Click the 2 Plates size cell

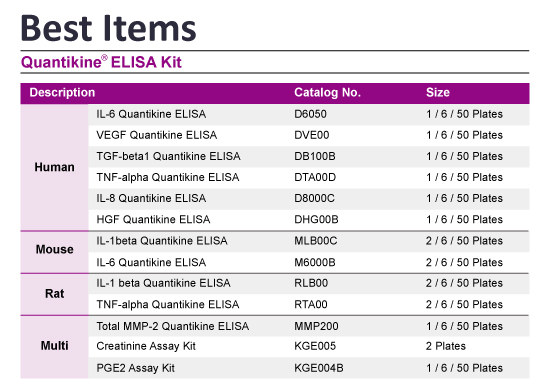click(x=445, y=346)
